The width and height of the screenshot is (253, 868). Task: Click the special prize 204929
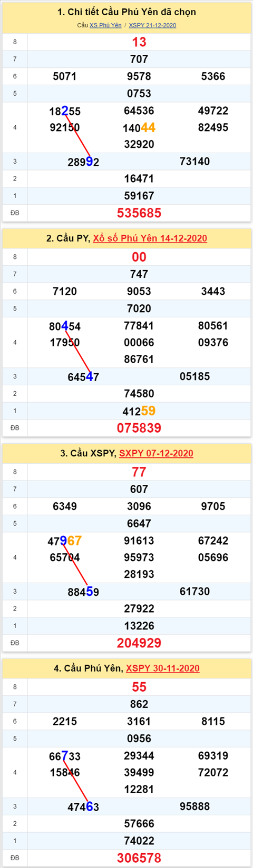139,643
